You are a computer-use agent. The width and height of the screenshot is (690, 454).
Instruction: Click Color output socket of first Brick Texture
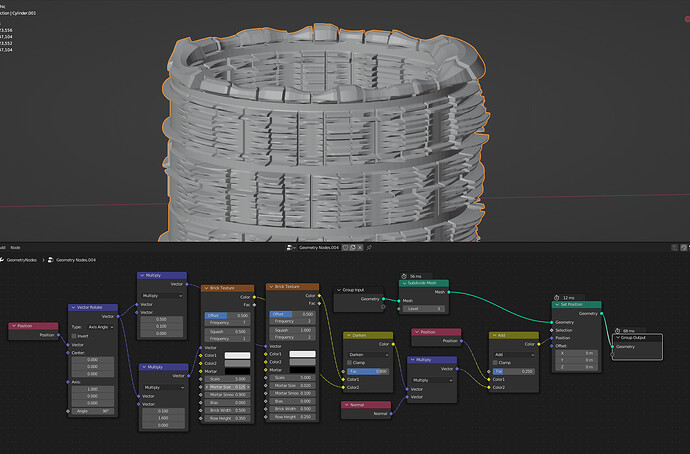tap(254, 297)
